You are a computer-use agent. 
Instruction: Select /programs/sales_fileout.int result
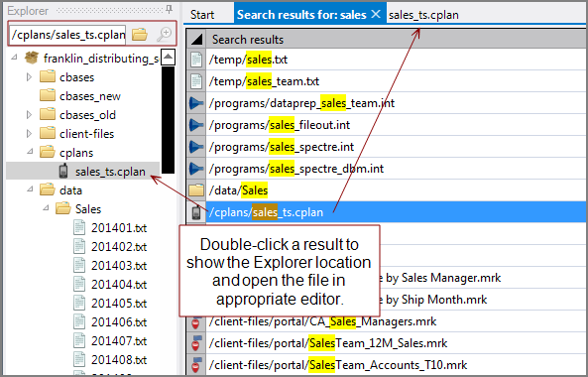pos(396,125)
